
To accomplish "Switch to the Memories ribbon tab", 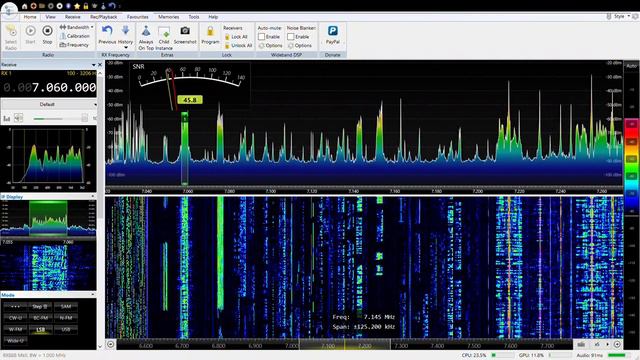I will [169, 17].
